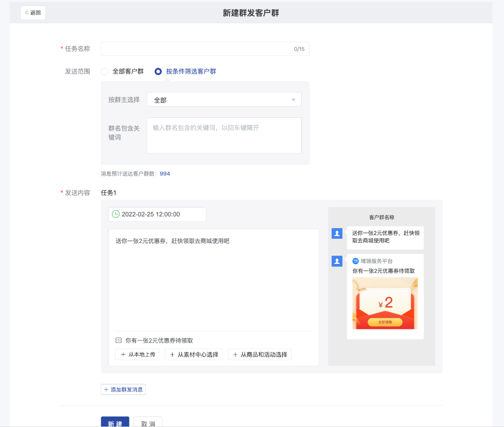
Task: Click the avatar icon beside coupon card preview
Action: 337,261
